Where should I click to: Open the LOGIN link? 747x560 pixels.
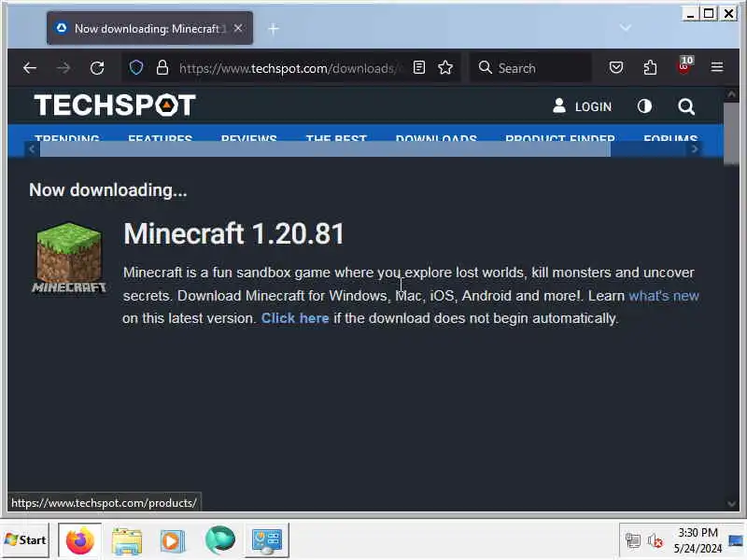pos(582,106)
